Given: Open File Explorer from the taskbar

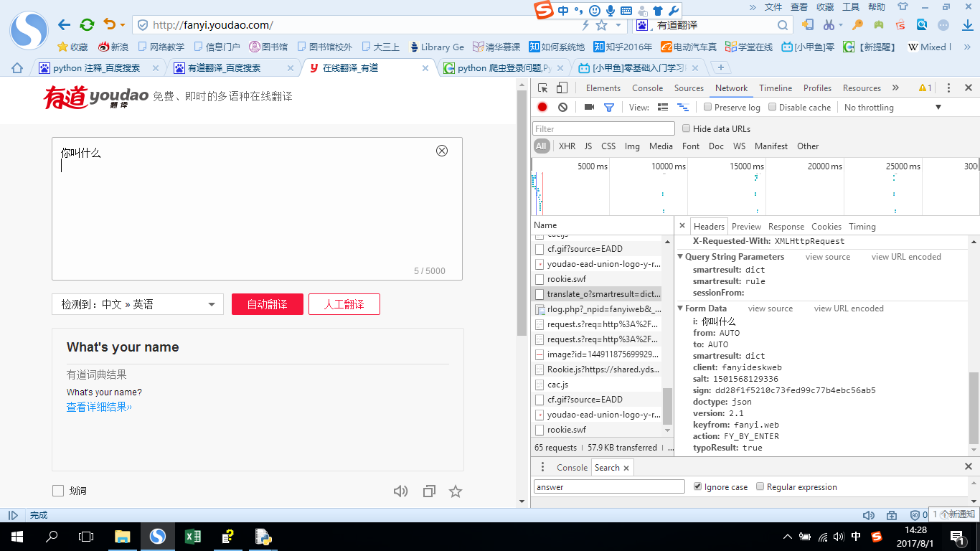Looking at the screenshot, I should click(123, 536).
